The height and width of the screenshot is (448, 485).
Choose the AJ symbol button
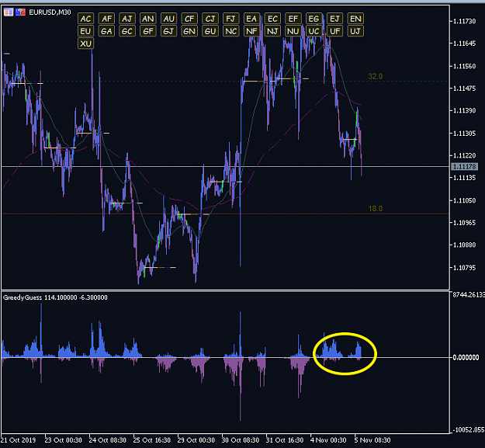pos(127,19)
